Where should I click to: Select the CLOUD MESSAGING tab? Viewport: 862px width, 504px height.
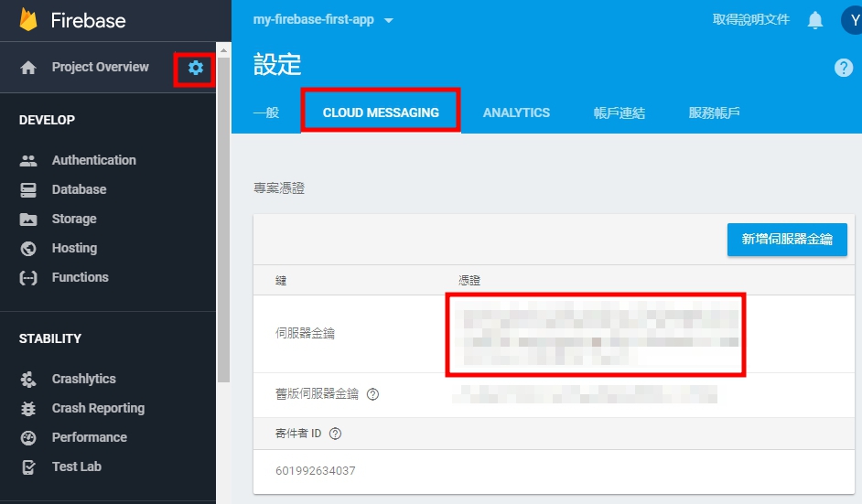[381, 113]
